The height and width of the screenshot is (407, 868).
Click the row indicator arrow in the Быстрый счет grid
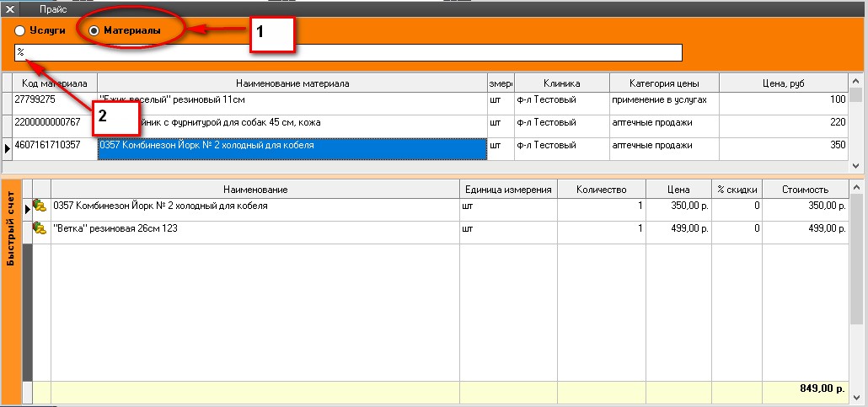tap(26, 207)
